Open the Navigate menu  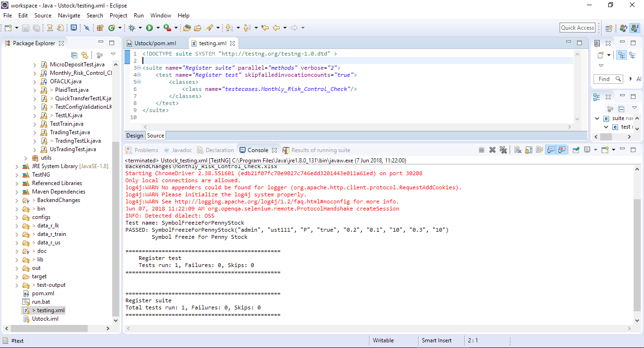69,15
